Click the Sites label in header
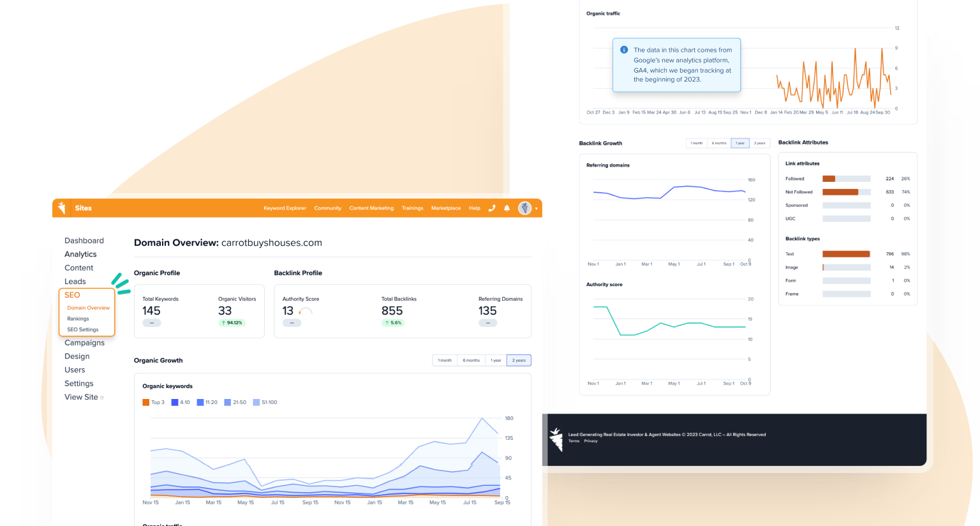This screenshot has height=526, width=980. point(83,208)
